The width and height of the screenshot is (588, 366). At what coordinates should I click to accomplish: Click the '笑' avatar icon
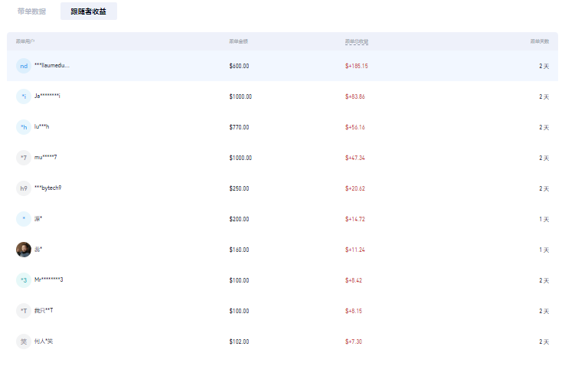pyautogui.click(x=24, y=341)
